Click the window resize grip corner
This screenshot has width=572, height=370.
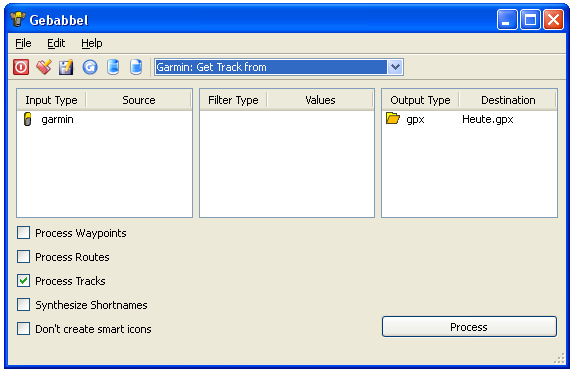[559, 358]
